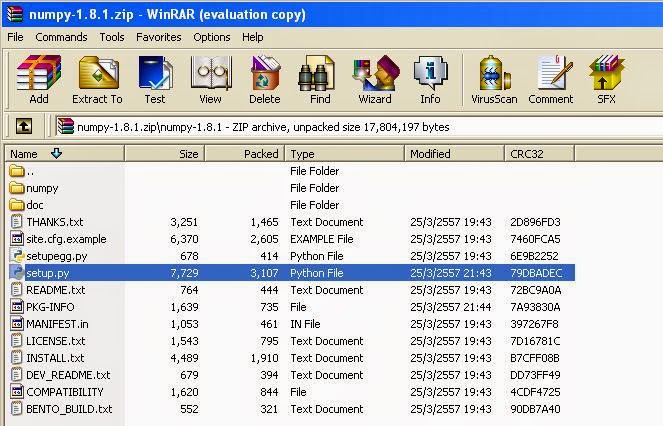Click the site.cfg.example file icon
663x426 pixels.
(x=16, y=239)
